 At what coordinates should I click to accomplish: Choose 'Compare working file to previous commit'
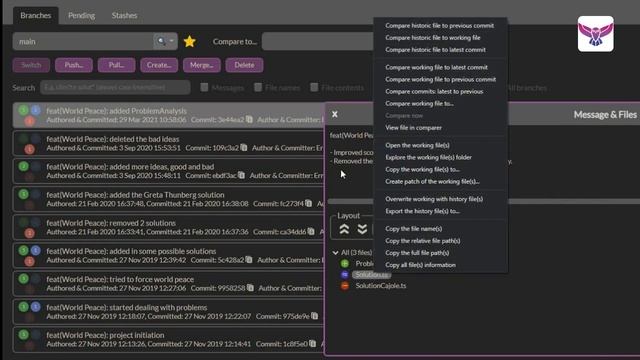click(x=440, y=80)
